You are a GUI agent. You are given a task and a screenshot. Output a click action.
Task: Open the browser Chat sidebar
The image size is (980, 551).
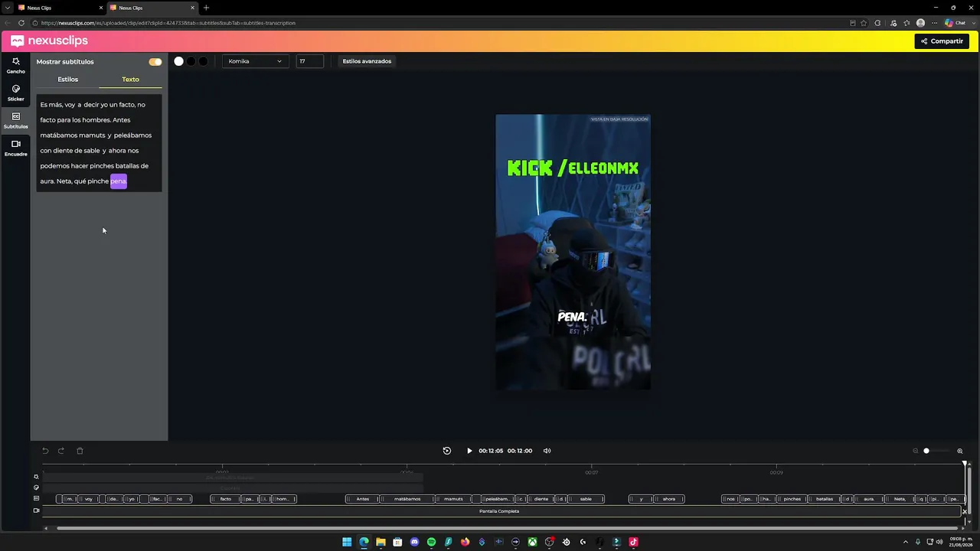click(x=955, y=23)
